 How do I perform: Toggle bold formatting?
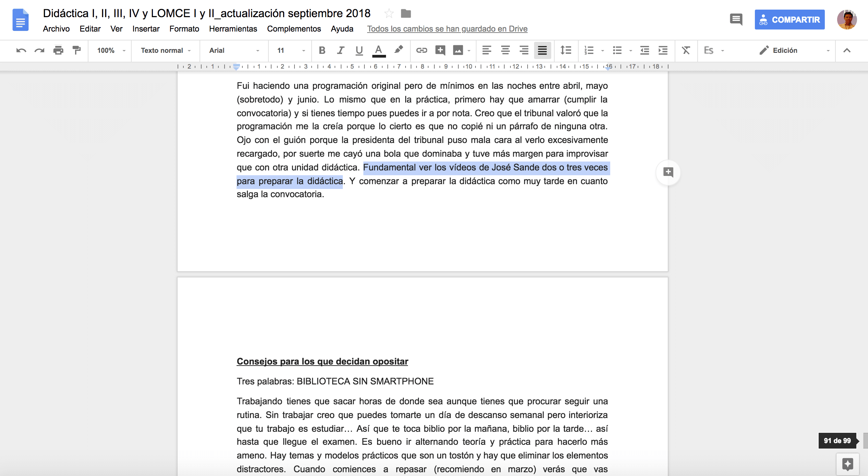[322, 50]
